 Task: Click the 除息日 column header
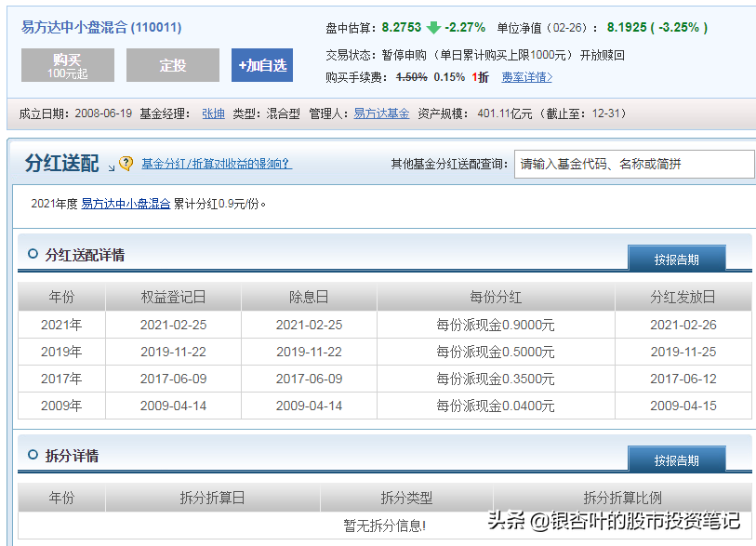click(309, 297)
